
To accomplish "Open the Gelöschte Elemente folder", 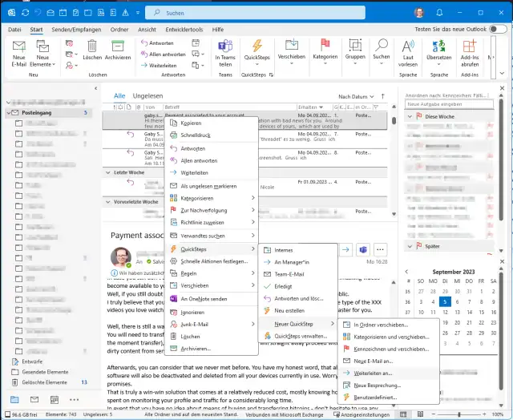I will click(x=45, y=382).
